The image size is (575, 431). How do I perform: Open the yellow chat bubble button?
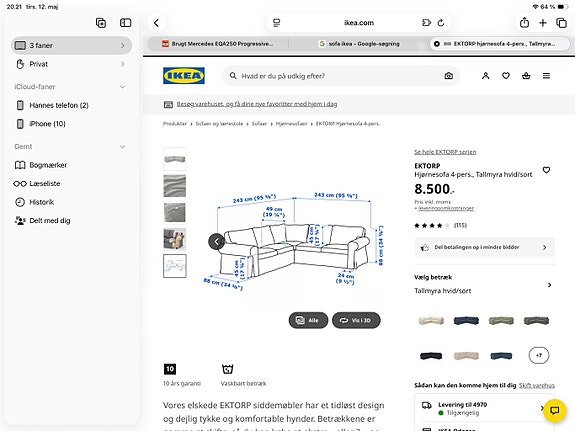(x=554, y=410)
